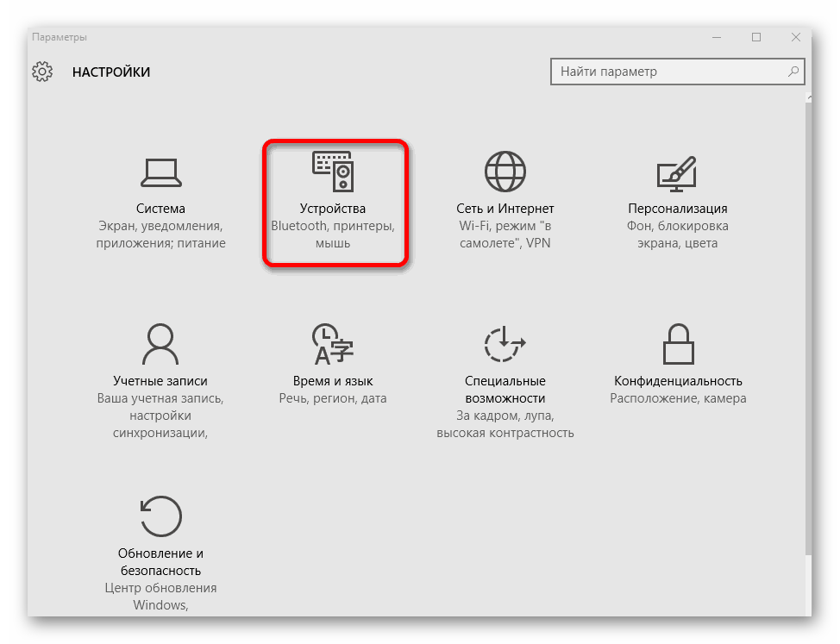
Task: Open the Сеть и Интернет globe icon
Action: (x=505, y=172)
